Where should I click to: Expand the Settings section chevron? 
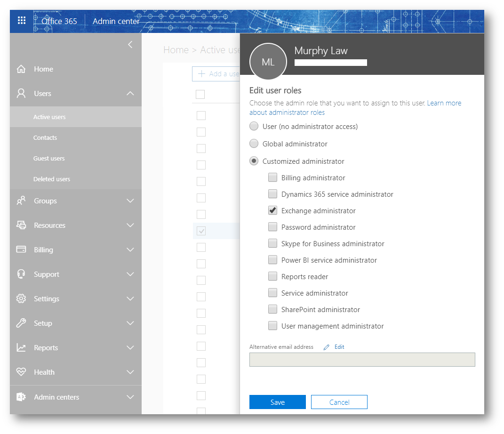click(130, 298)
